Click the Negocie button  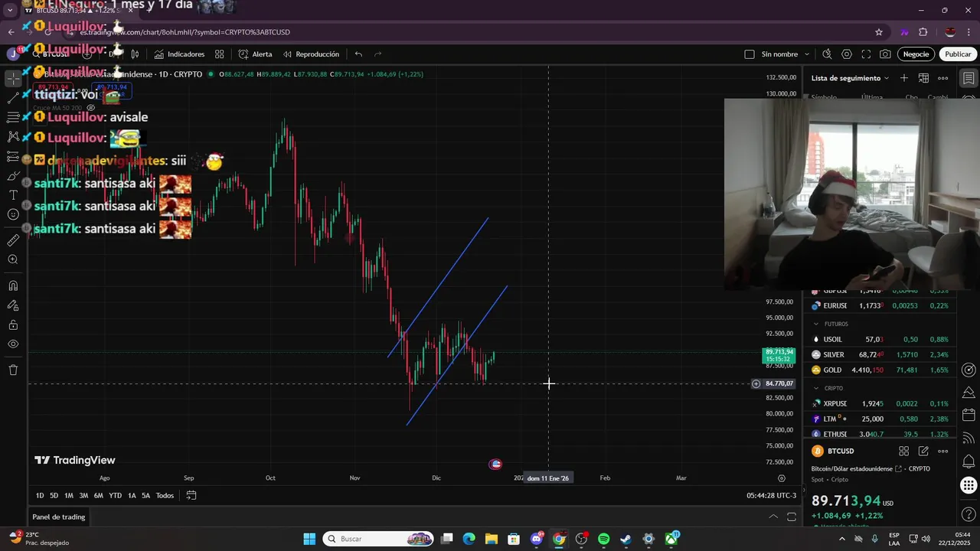click(916, 54)
